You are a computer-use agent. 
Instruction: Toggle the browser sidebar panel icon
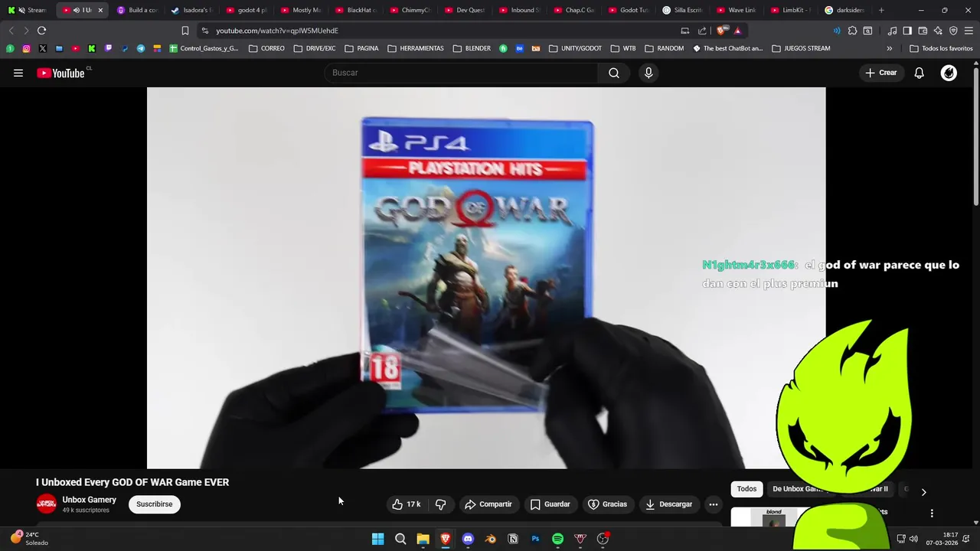pyautogui.click(x=907, y=31)
